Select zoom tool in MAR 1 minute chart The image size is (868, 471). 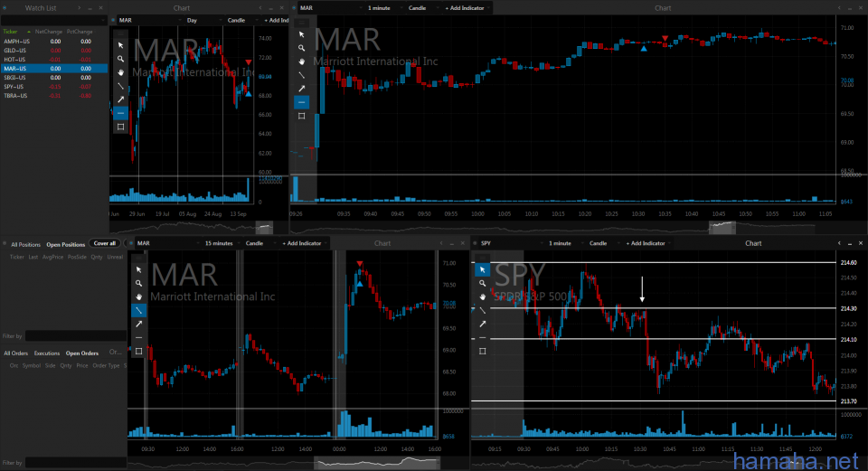[x=302, y=48]
